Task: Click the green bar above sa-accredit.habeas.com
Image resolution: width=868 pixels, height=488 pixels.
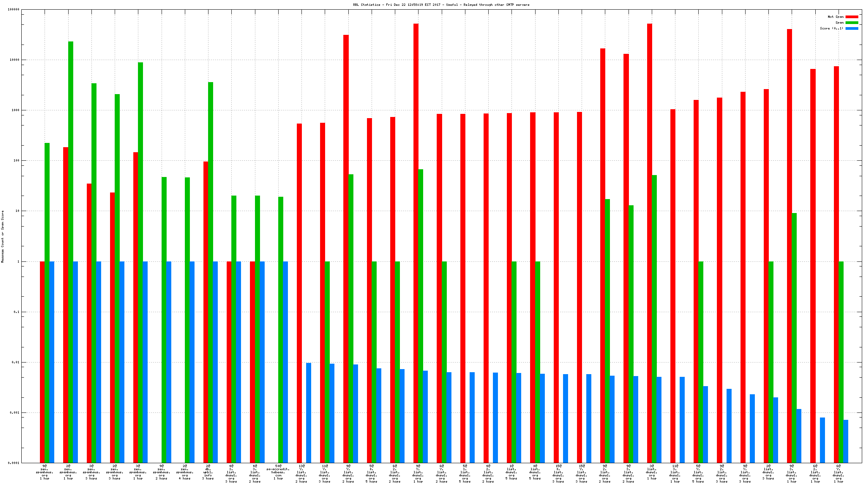Action: point(281,329)
